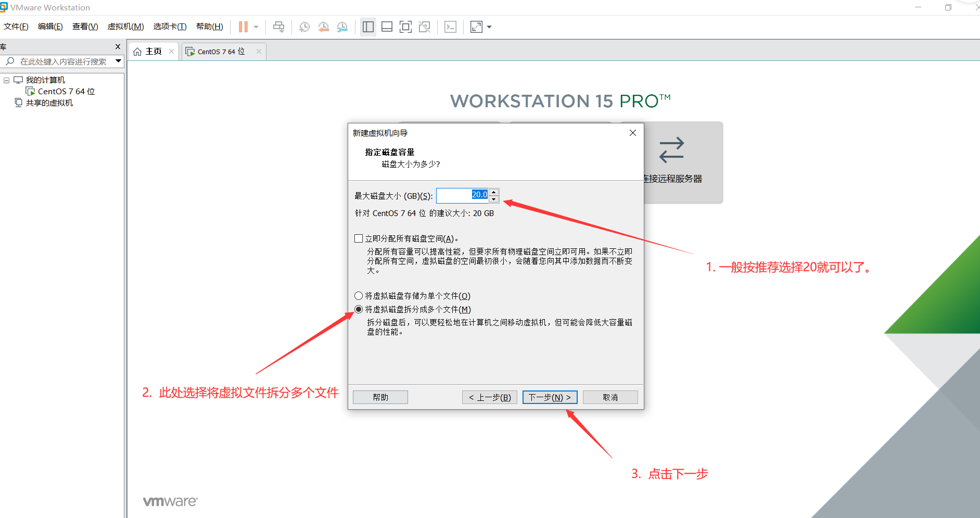Image resolution: width=980 pixels, height=518 pixels.
Task: Collapse the 我的计算机 tree node
Action: [x=6, y=80]
